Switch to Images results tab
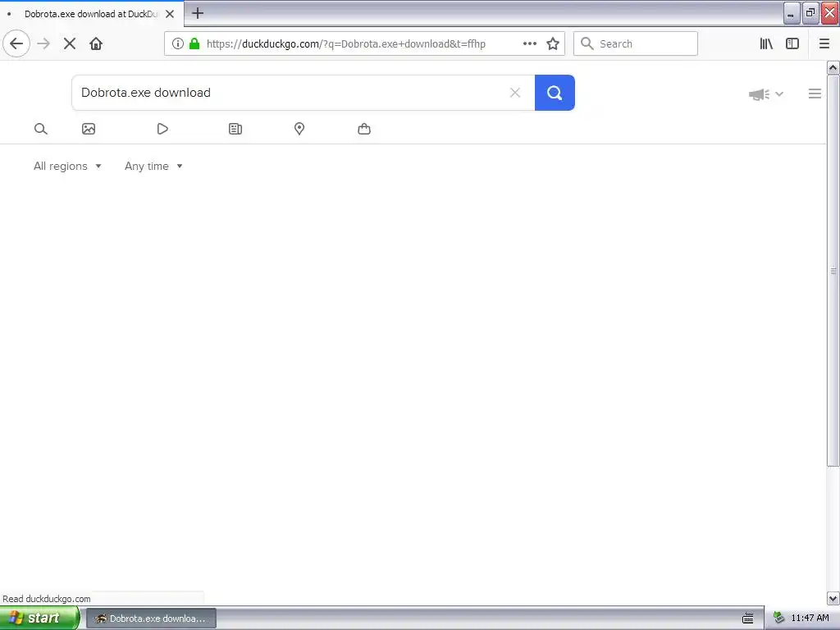 tap(89, 129)
